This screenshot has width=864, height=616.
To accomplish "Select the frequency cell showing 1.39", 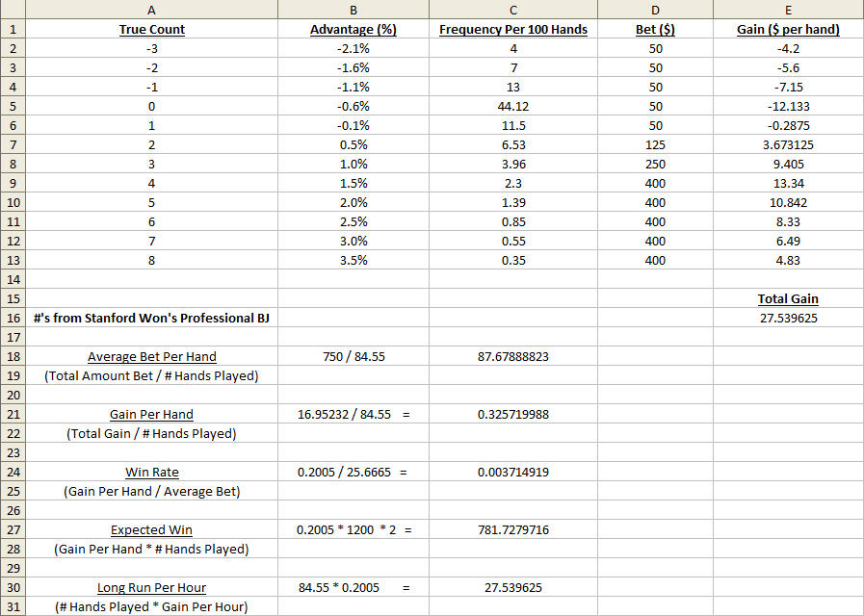I will 513,202.
